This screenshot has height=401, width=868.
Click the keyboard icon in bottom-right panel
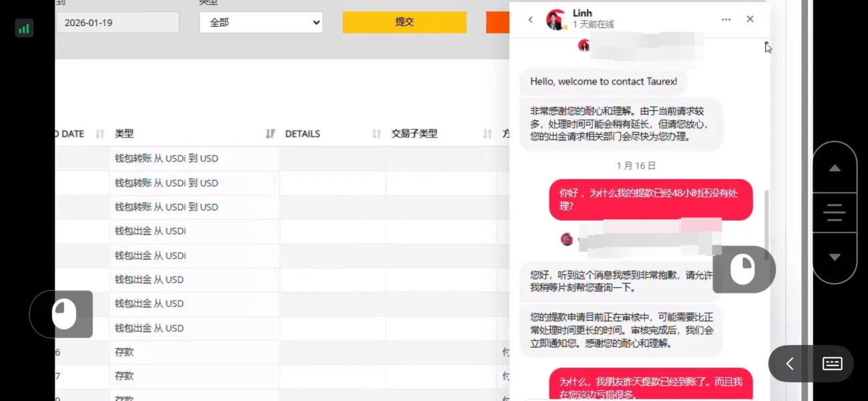(832, 364)
